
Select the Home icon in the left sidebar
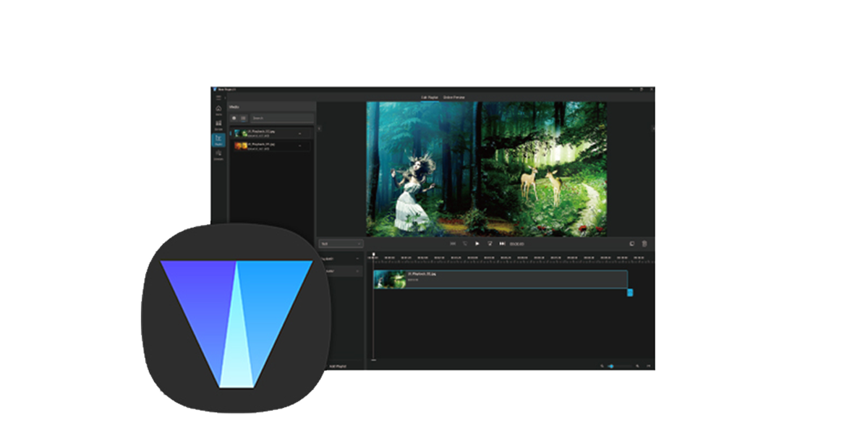pos(218,108)
